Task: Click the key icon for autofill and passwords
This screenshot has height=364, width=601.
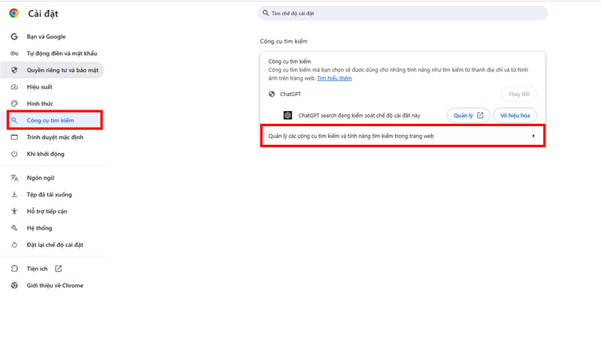Action: [x=14, y=53]
